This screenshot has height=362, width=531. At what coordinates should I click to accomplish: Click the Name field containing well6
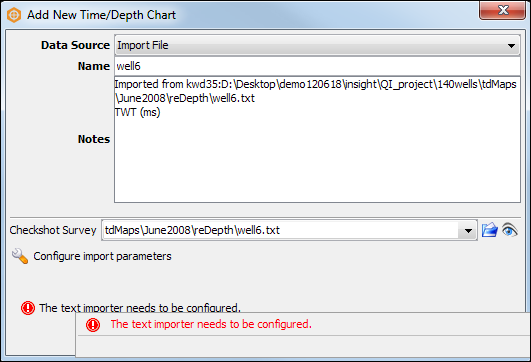[317, 66]
